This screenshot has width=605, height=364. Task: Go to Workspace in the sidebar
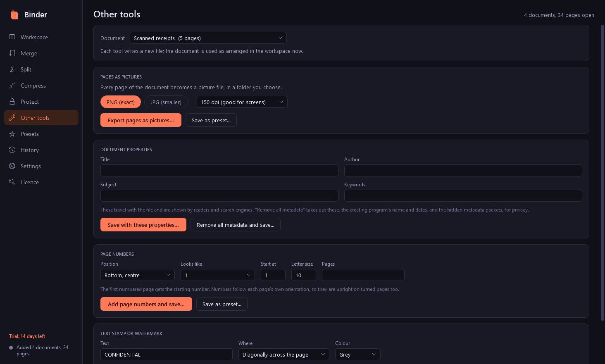point(41,37)
